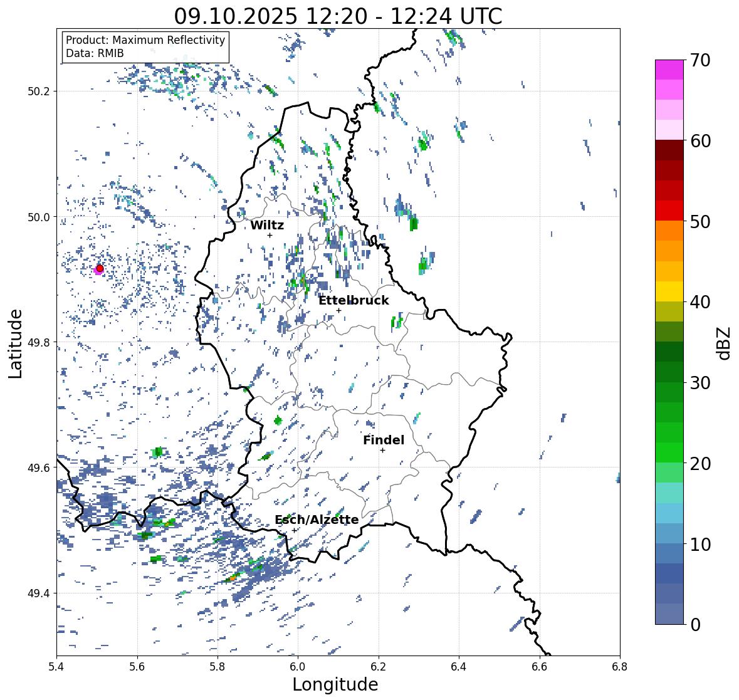The width and height of the screenshot is (739, 700).
Task: Click the longitude tick label 6.8
Action: 620,667
